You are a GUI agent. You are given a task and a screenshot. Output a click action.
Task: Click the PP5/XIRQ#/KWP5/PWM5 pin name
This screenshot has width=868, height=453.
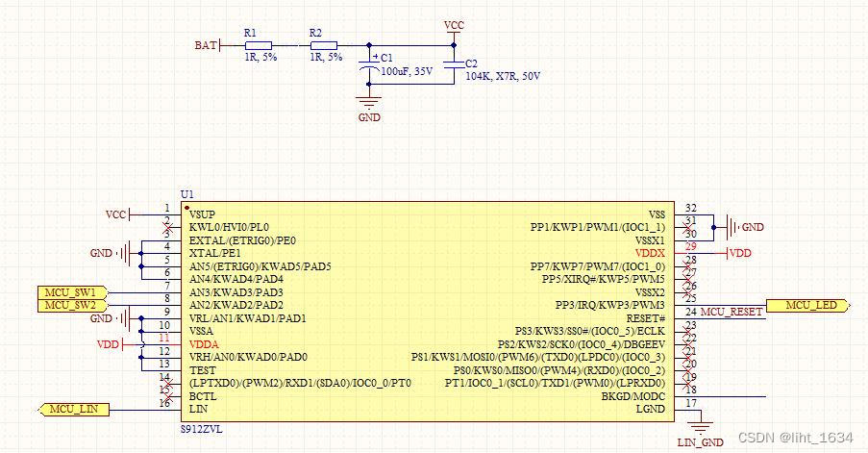(604, 279)
